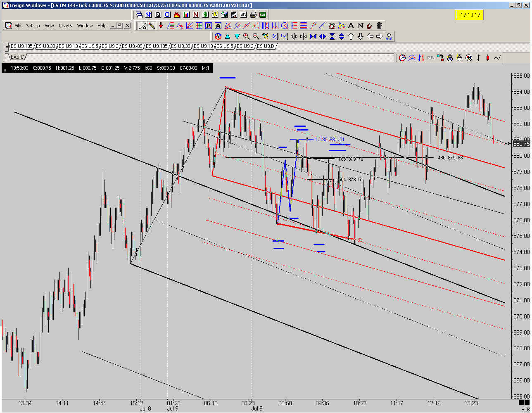This screenshot has width=532, height=413.
Task: Toggle the Log scale button
Action: point(284,36)
